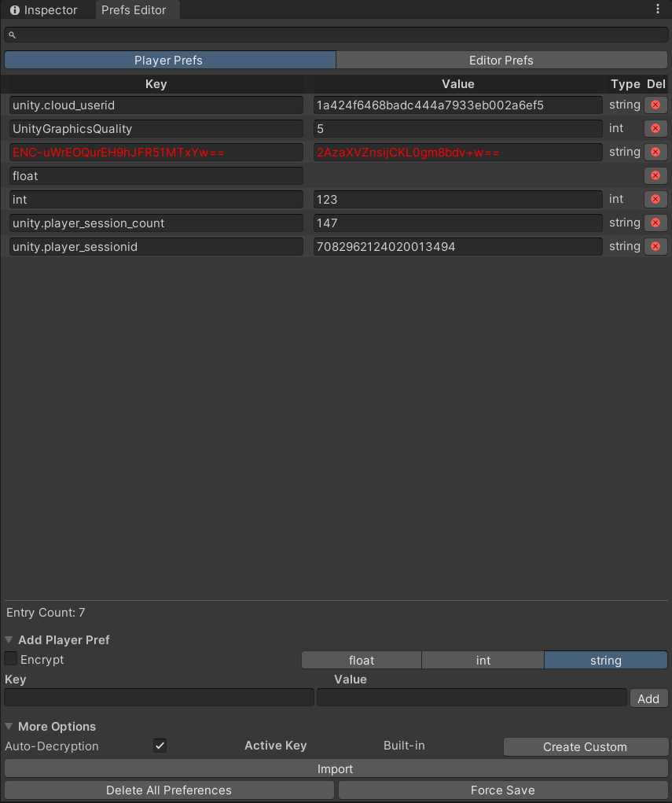This screenshot has height=803, width=672.
Task: Open the Inspector tab
Action: (x=43, y=9)
